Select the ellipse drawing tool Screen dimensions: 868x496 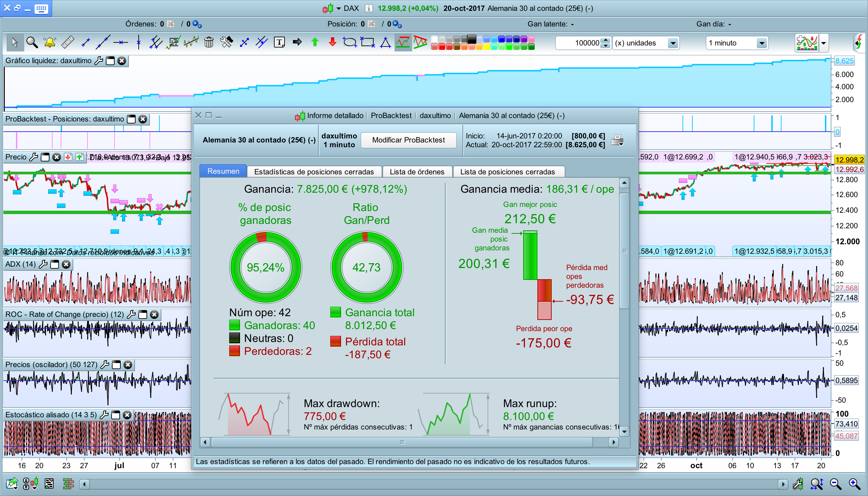[350, 43]
